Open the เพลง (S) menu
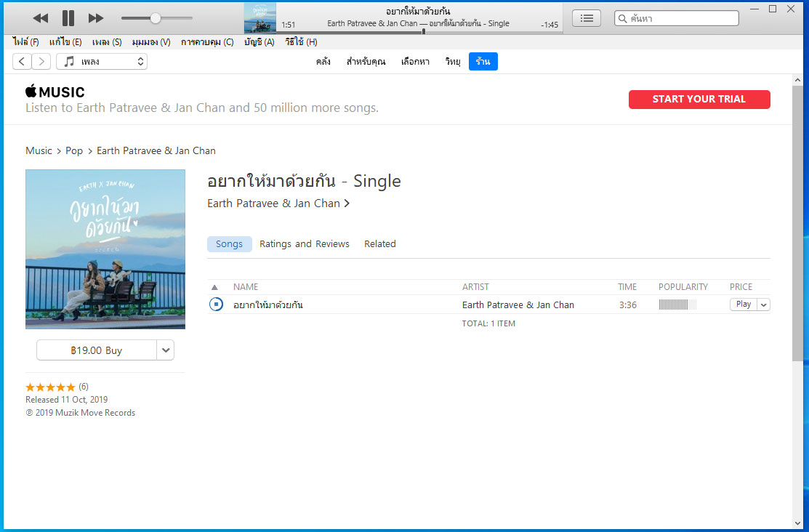Screen dimensions: 809x532 coord(107,42)
